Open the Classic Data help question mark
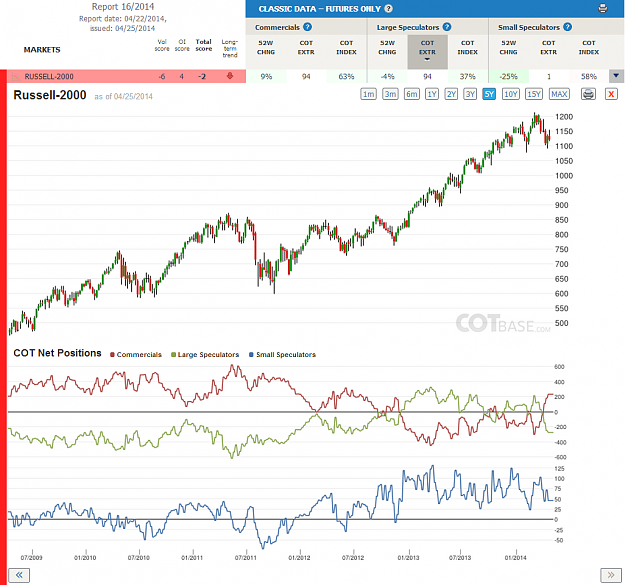This screenshot has height=585, width=625. pyautogui.click(x=388, y=8)
